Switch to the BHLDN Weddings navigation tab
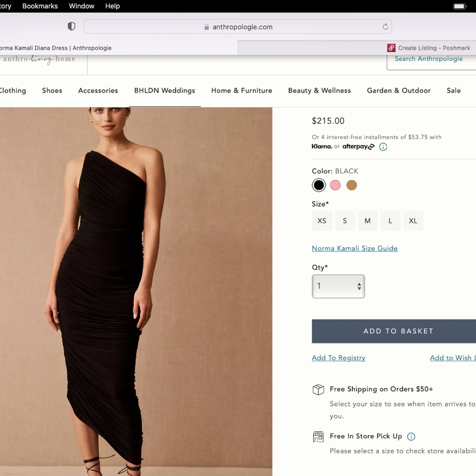 point(165,90)
